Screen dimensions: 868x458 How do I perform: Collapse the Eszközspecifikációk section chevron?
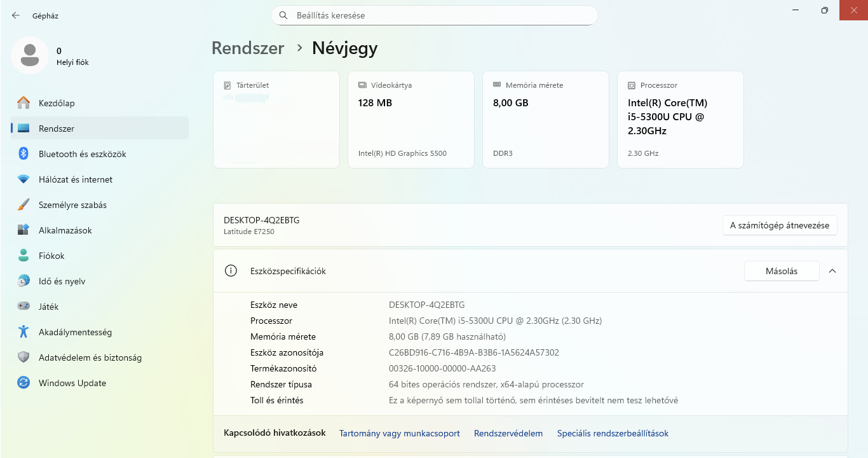(x=832, y=271)
